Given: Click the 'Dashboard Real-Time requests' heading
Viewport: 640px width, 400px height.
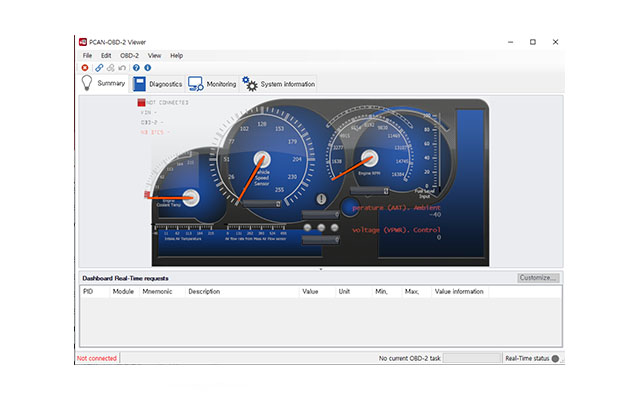Looking at the screenshot, I should (x=125, y=278).
